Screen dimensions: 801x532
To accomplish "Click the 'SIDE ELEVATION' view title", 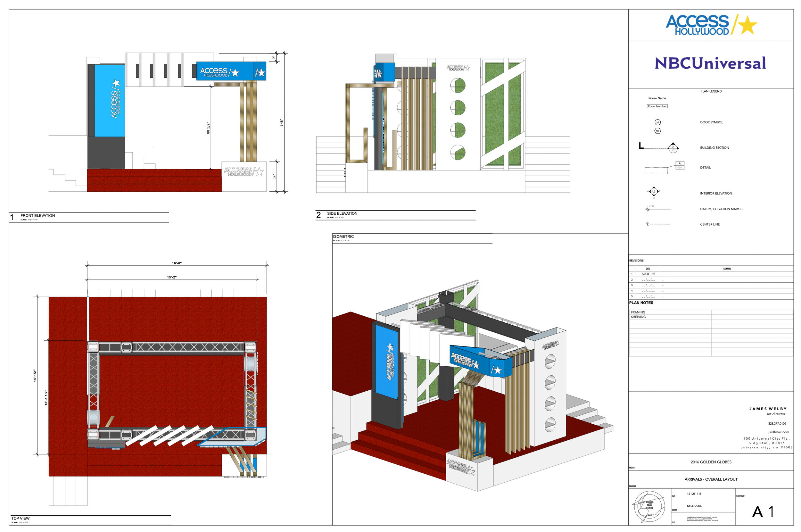I will pyautogui.click(x=342, y=213).
